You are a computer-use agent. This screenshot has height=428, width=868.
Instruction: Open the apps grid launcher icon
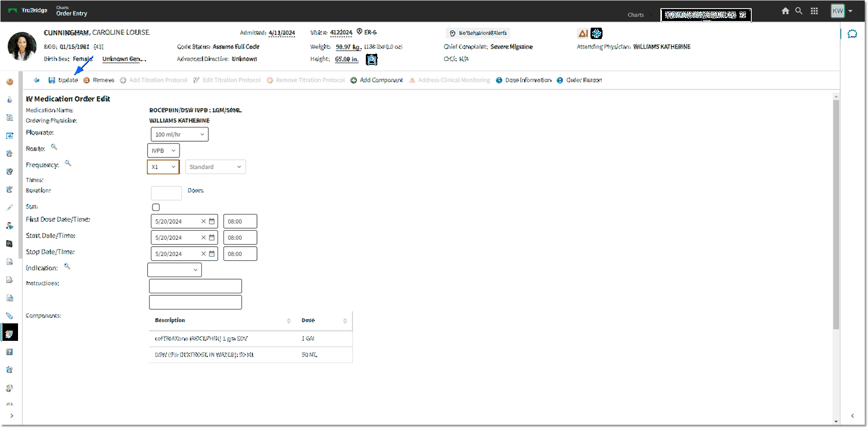(815, 11)
